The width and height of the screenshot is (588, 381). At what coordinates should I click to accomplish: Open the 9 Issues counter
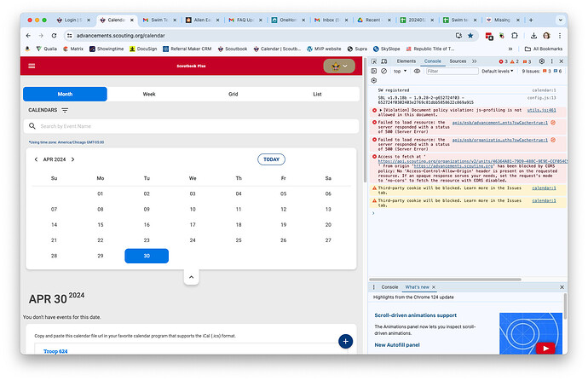coord(541,71)
